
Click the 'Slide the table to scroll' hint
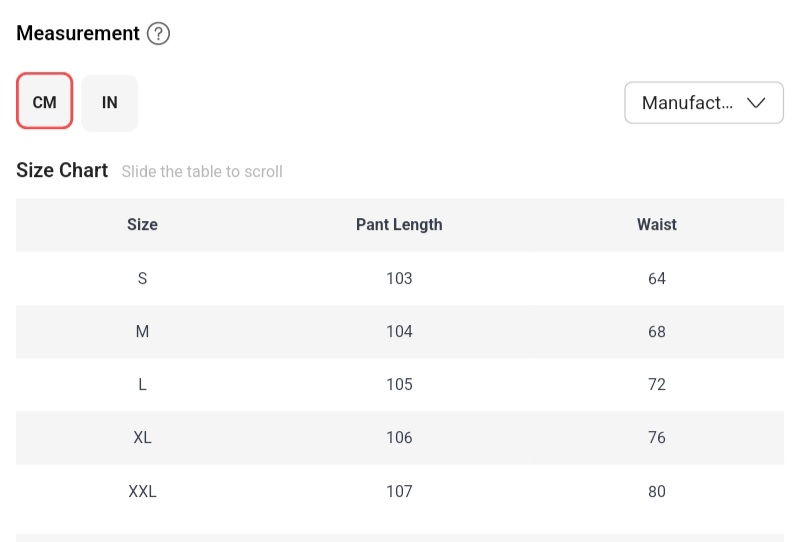pos(202,172)
